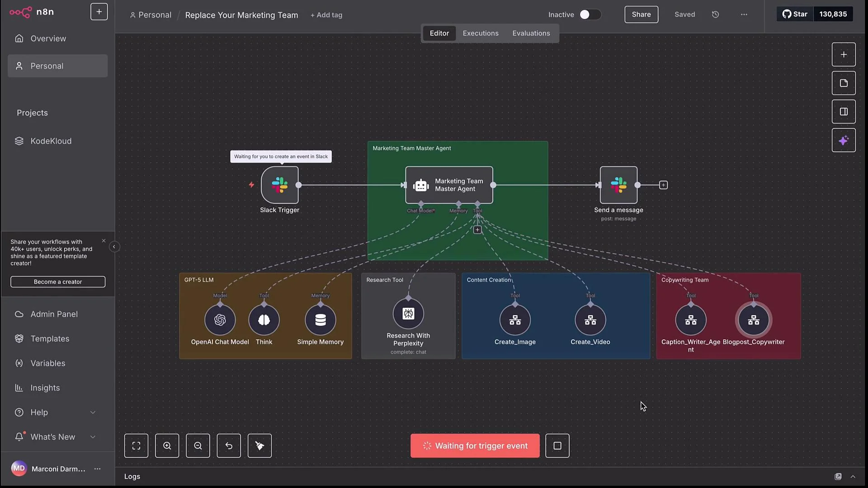Click the 130,835 star count
This screenshot has height=488, width=868.
[833, 14]
